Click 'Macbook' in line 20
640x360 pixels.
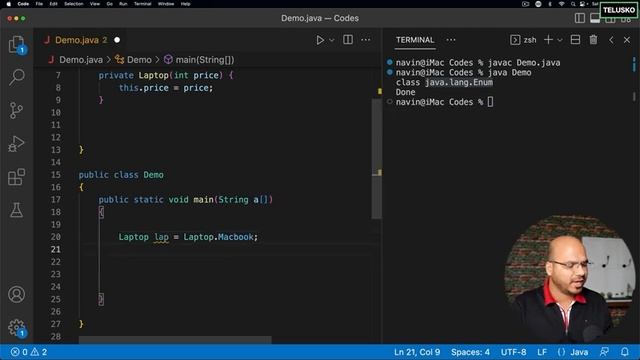click(236, 237)
